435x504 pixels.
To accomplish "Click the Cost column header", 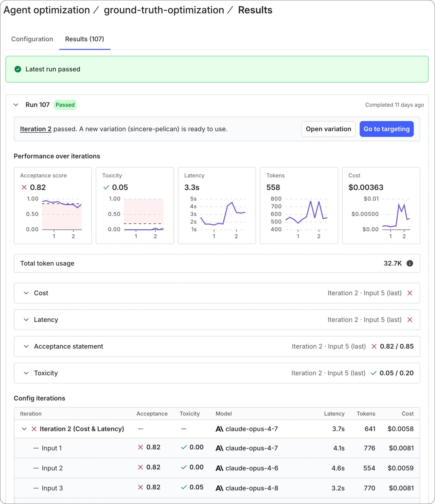I will (x=408, y=414).
